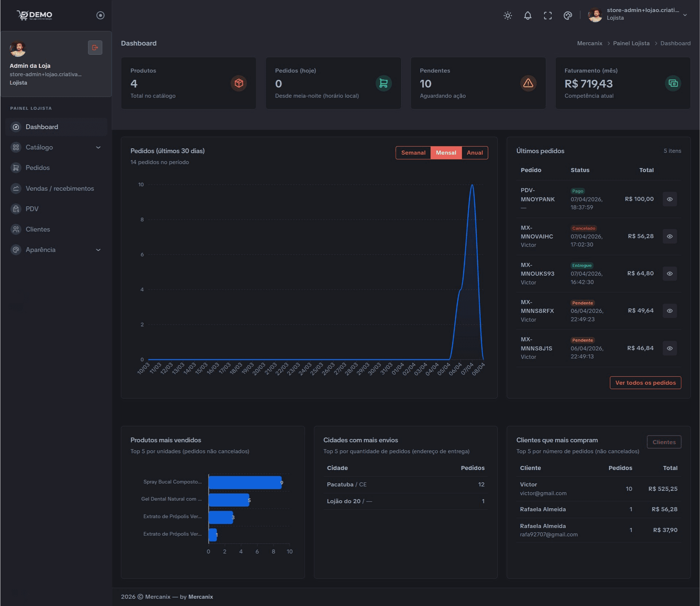Viewport: 700px width, 606px height.
Task: Enable the Mensal chart period
Action: click(x=446, y=152)
